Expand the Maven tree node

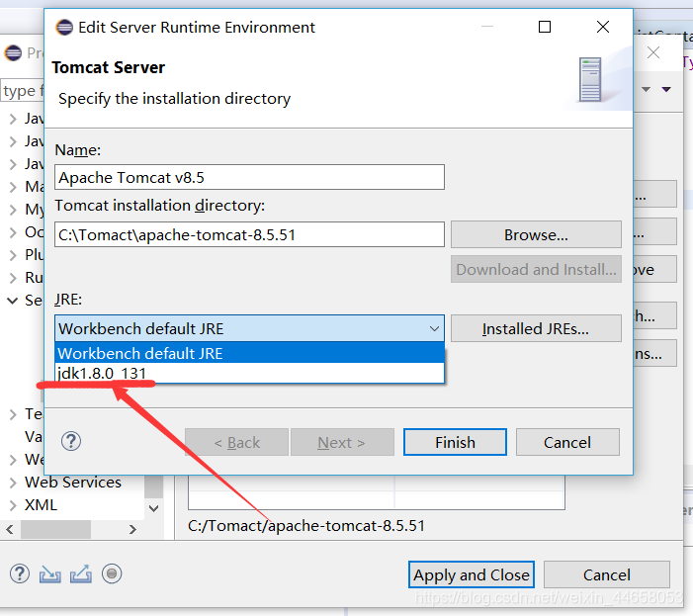13,187
